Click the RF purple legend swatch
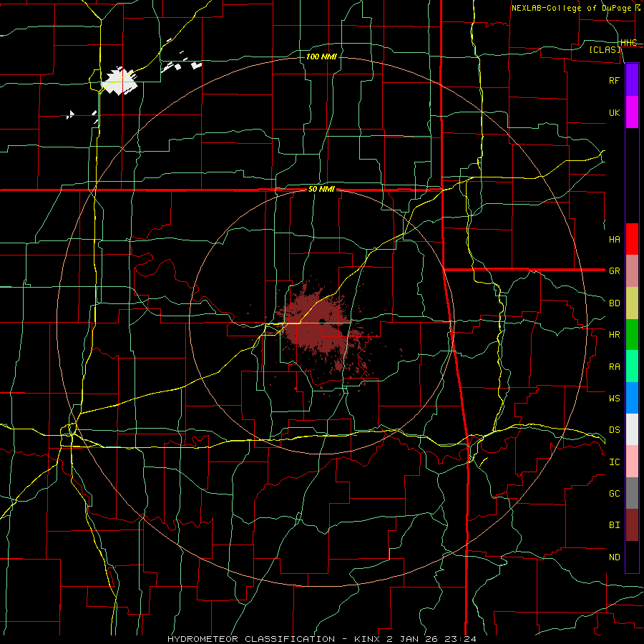The image size is (644, 644). coord(632,80)
